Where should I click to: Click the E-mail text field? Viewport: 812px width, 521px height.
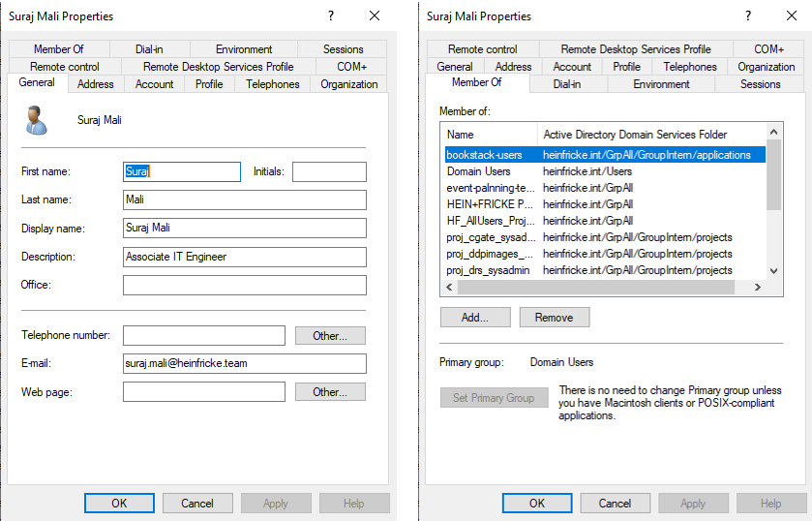click(x=244, y=363)
